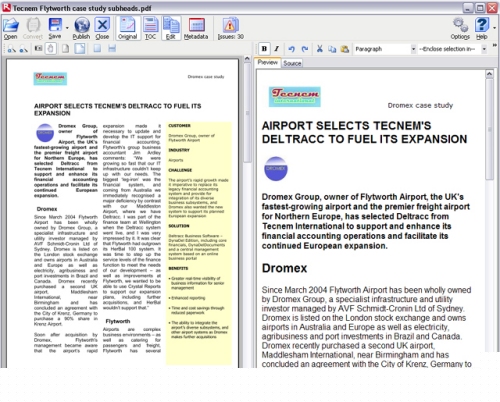
Task: Click the original pane vertical scrollbar thumb
Action: pos(247,112)
